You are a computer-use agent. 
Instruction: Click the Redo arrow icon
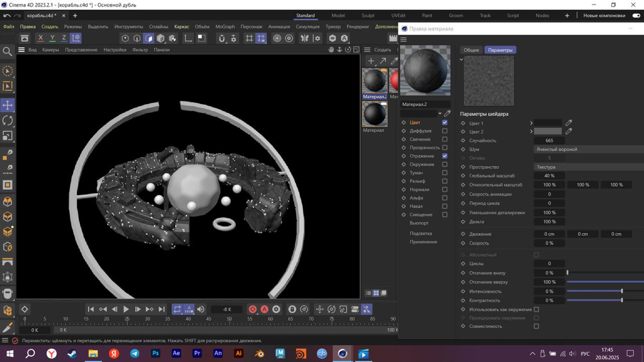(18, 16)
